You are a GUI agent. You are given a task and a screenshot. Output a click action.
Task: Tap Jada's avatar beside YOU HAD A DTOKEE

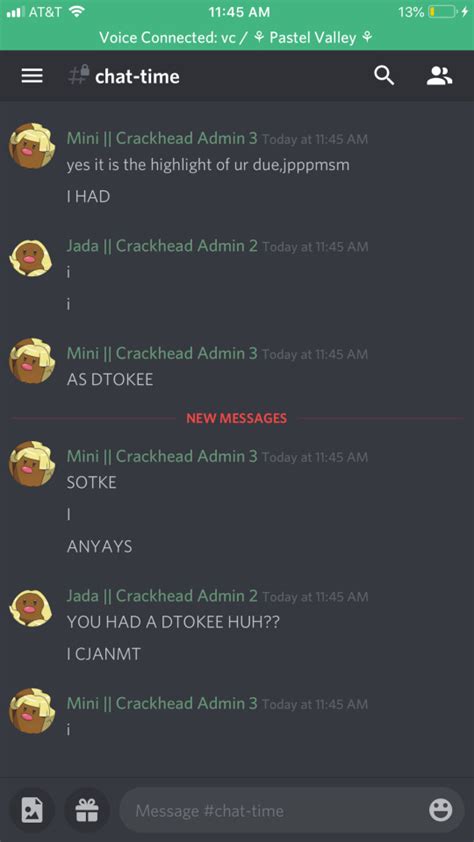32,607
